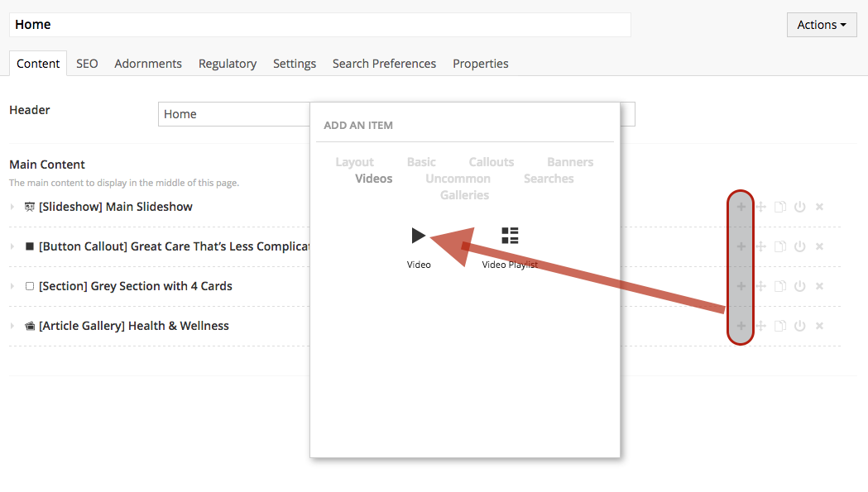Open the Regulatory tab
This screenshot has width=868, height=492.
227,63
